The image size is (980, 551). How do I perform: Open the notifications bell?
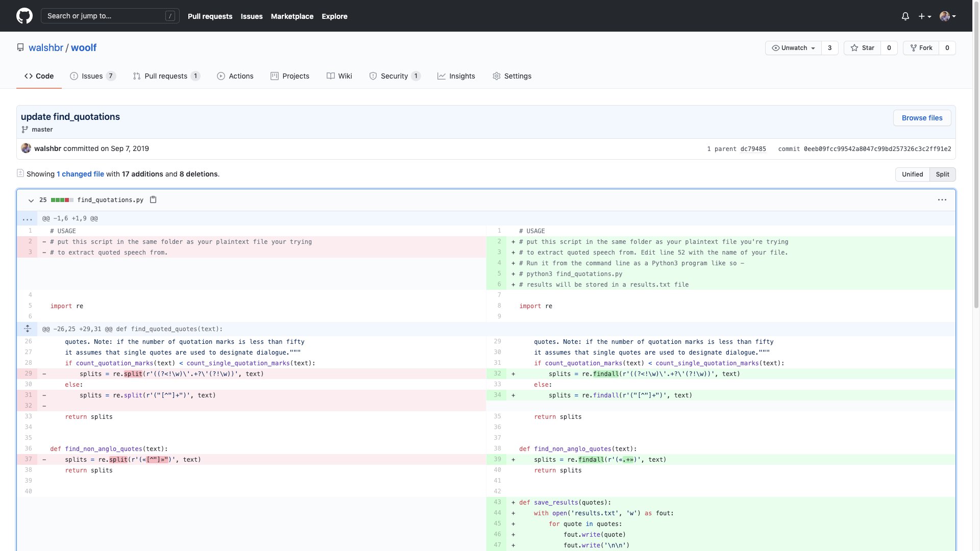pyautogui.click(x=905, y=16)
